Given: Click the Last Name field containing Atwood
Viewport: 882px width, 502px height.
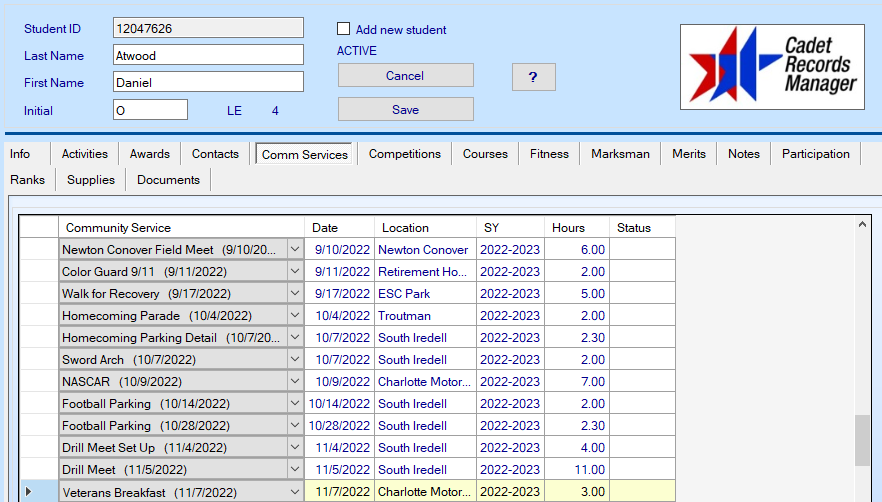Looking at the screenshot, I should [x=208, y=56].
